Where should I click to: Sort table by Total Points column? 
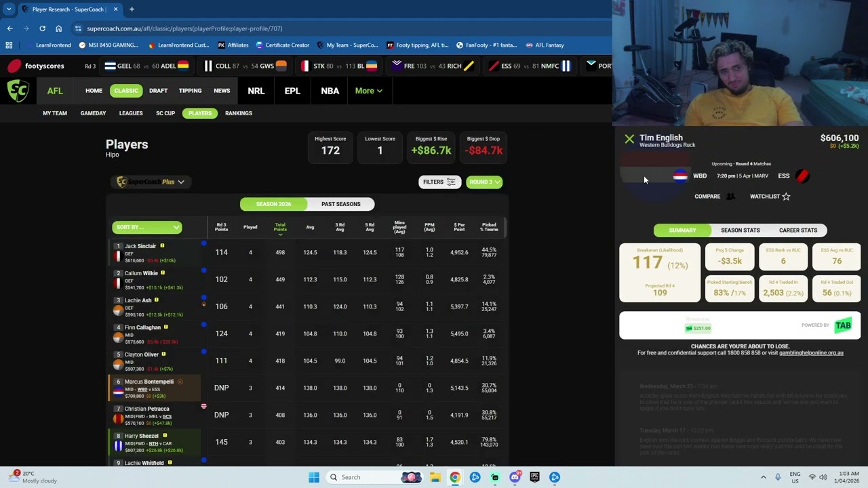(x=280, y=228)
